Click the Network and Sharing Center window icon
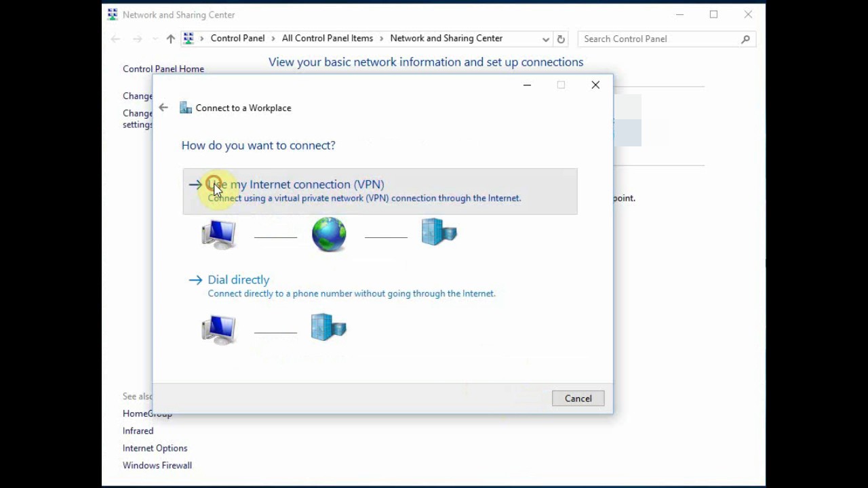 click(x=113, y=14)
